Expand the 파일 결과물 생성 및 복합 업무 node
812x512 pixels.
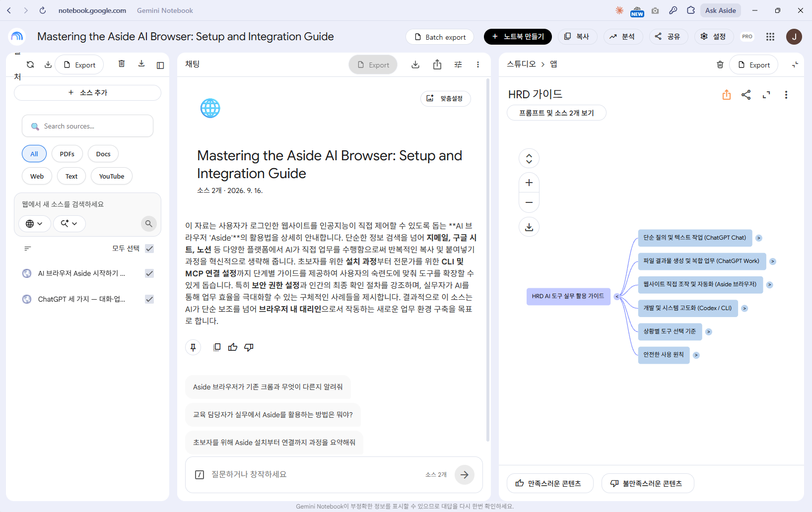(x=773, y=261)
